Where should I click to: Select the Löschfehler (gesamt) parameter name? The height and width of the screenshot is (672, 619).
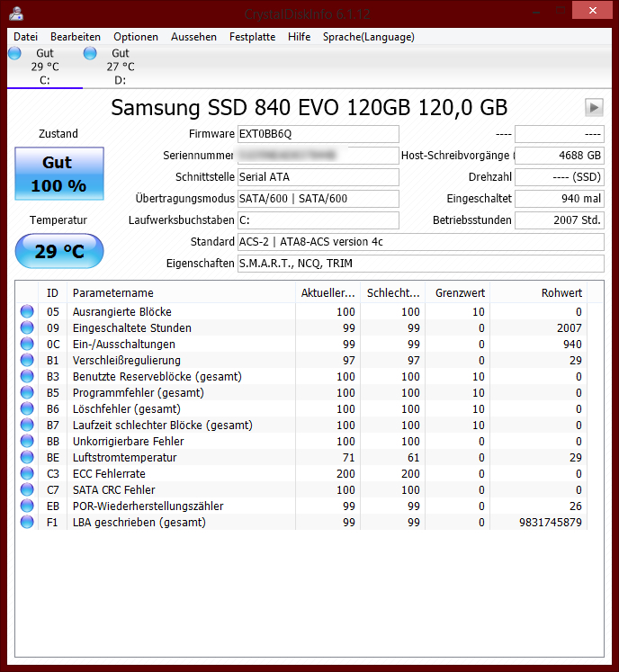point(127,409)
